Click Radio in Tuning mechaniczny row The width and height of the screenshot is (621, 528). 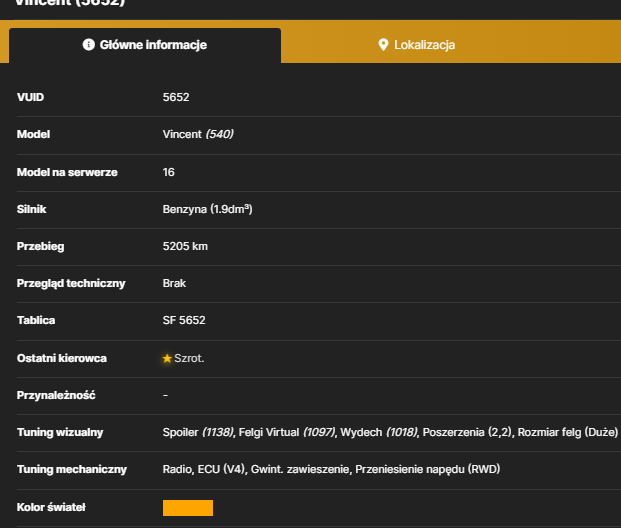(x=177, y=469)
